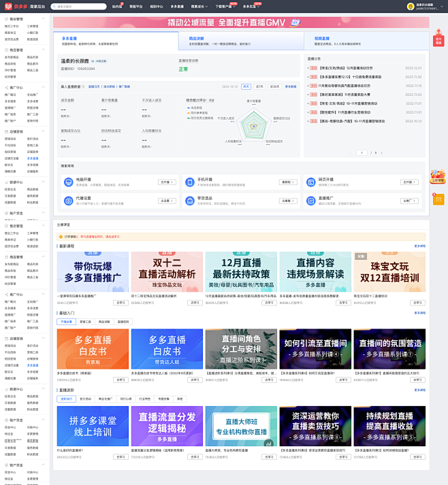This screenshot has height=485, width=448.
Task: Click the 带货选品 shopping bag icon
Action: [x=189, y=201]
